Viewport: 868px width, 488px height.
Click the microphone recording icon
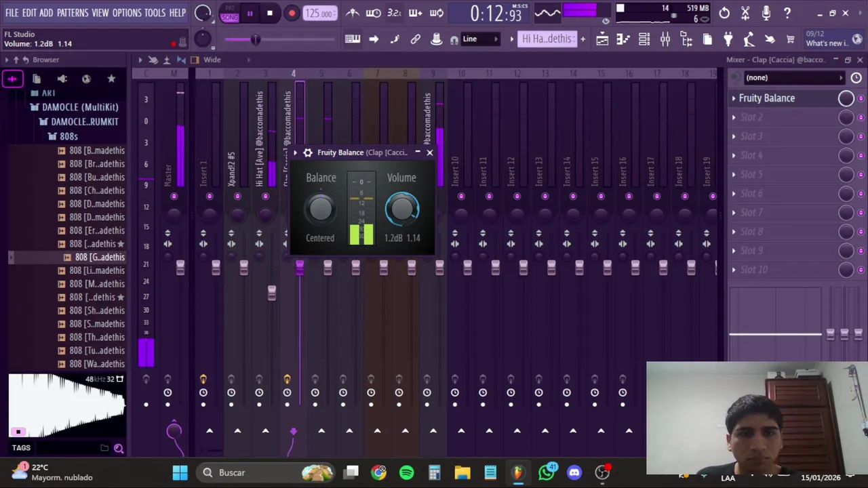coord(766,13)
